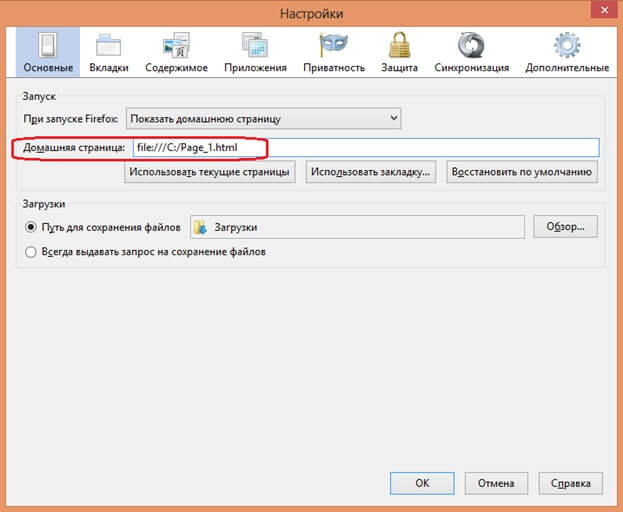Viewport: 623px width, 512px height.
Task: Click the Загрузки group heading
Action: [x=44, y=204]
